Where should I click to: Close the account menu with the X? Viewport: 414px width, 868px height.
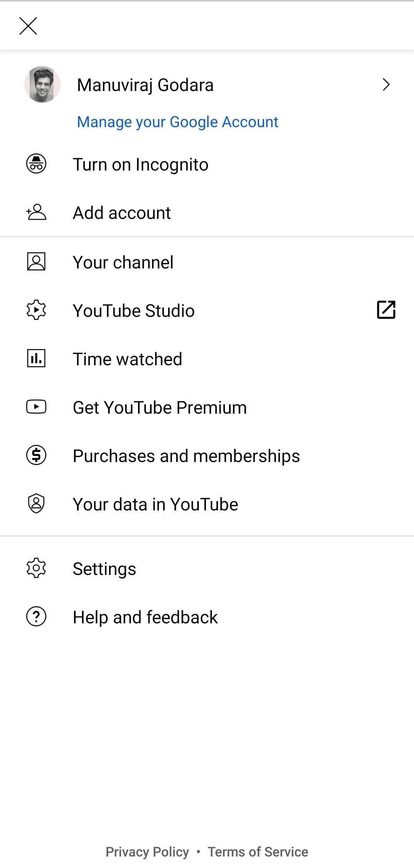28,26
